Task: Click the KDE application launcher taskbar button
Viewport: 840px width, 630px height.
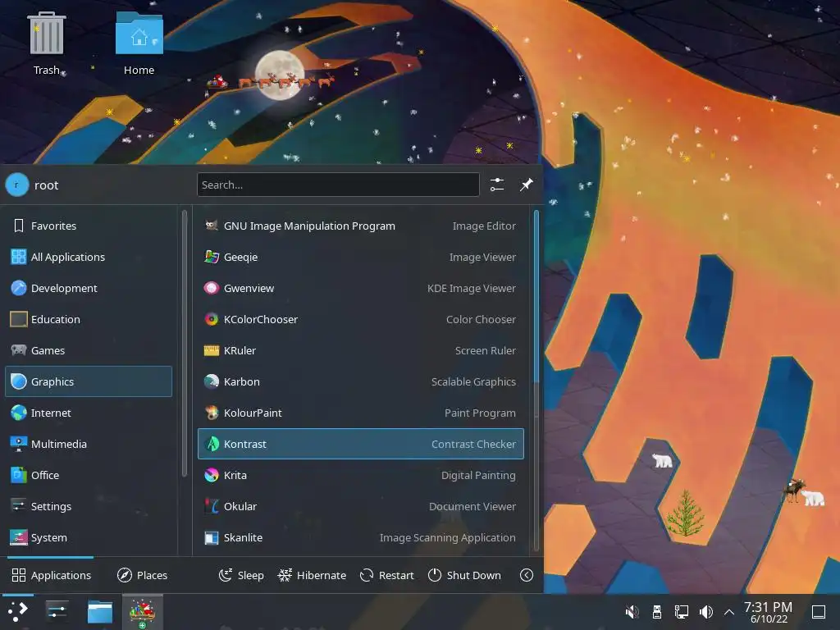Action: (x=18, y=612)
